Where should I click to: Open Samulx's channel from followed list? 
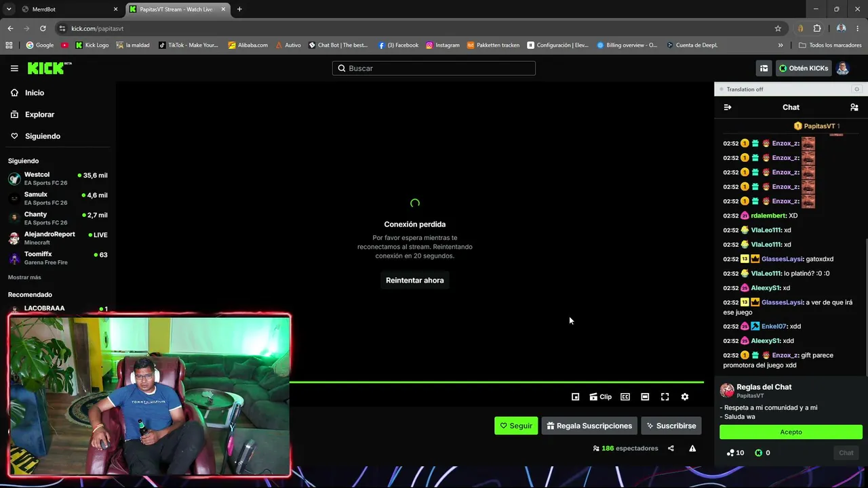pos(58,199)
